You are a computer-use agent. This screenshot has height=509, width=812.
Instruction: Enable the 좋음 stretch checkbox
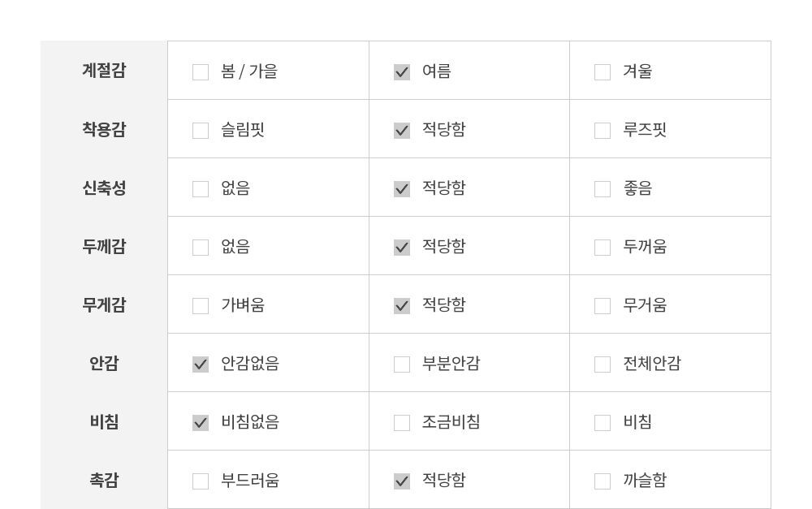tap(603, 189)
